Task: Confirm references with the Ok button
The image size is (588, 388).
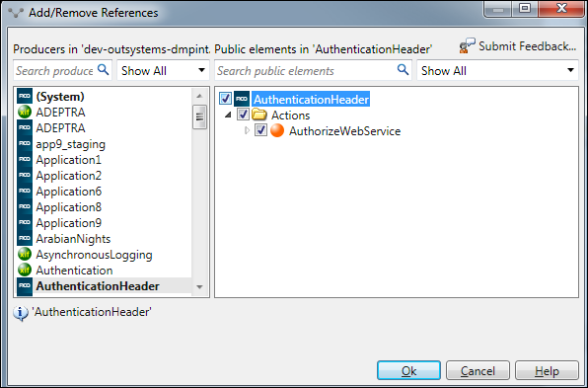Action: (x=408, y=371)
